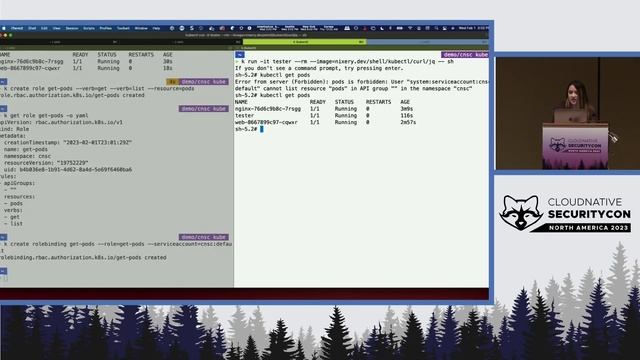Viewport: 640px width, 360px height.
Task: Click the speaker camera video feed
Action: pos(568,113)
